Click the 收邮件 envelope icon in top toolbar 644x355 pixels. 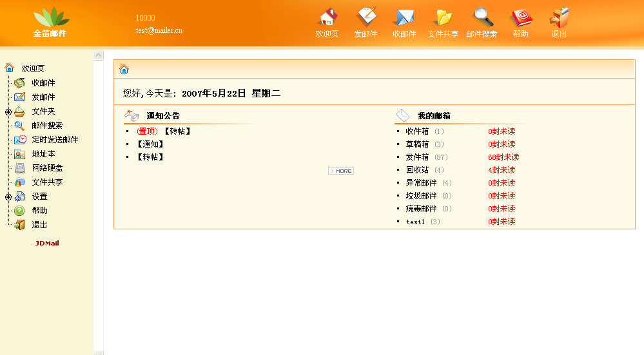[404, 18]
